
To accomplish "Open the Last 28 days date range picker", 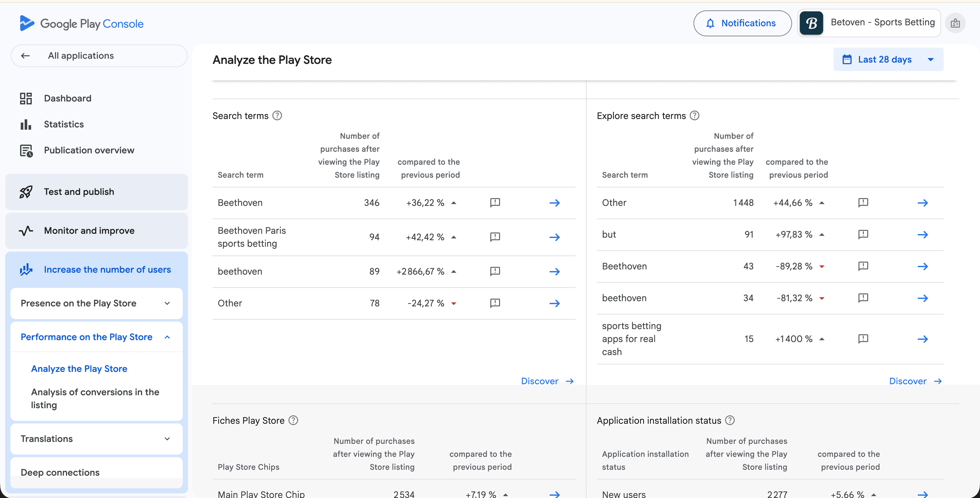I will [888, 59].
